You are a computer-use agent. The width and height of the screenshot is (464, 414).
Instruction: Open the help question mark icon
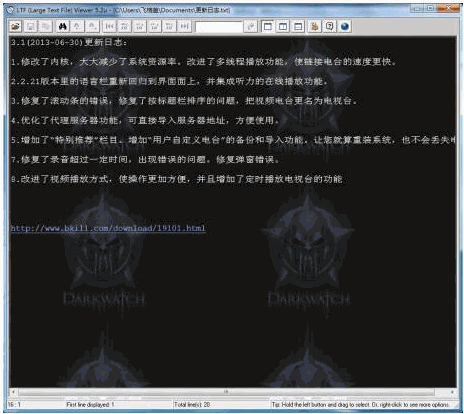[x=330, y=26]
